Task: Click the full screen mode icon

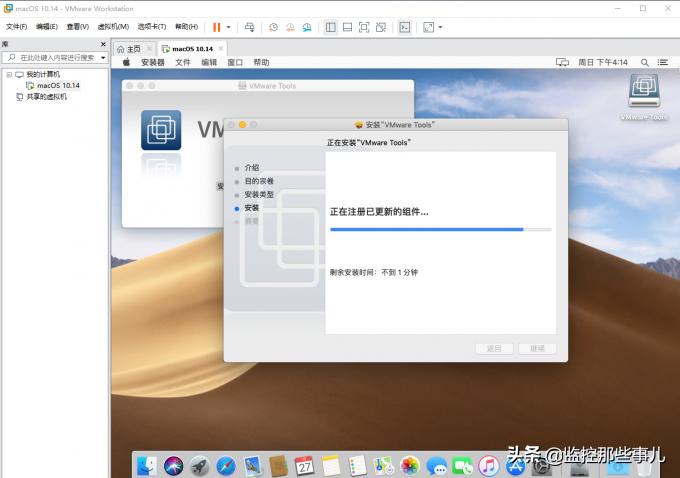Action: point(364,27)
